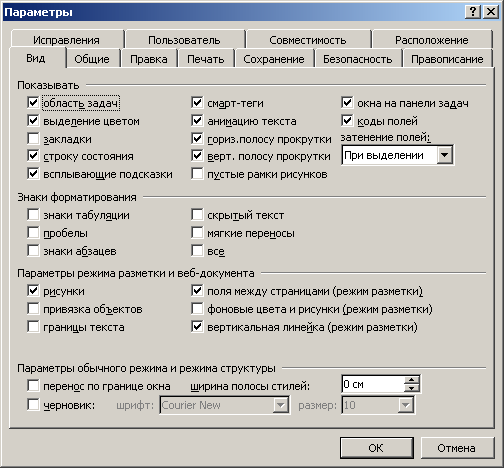Click the help question mark icon

473,12
